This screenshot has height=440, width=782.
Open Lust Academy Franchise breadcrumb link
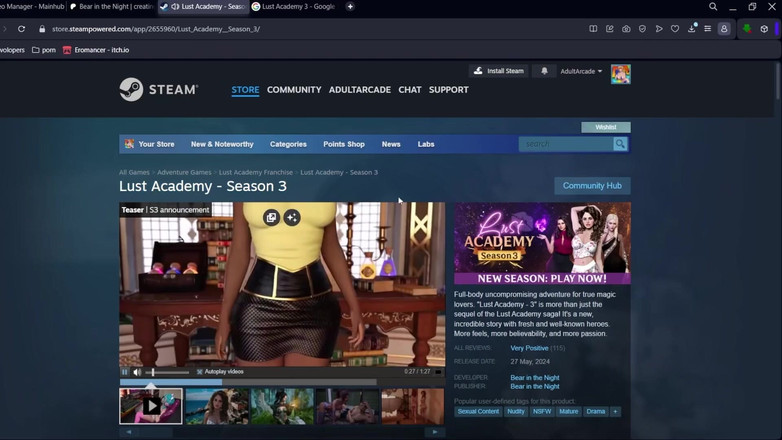point(256,172)
